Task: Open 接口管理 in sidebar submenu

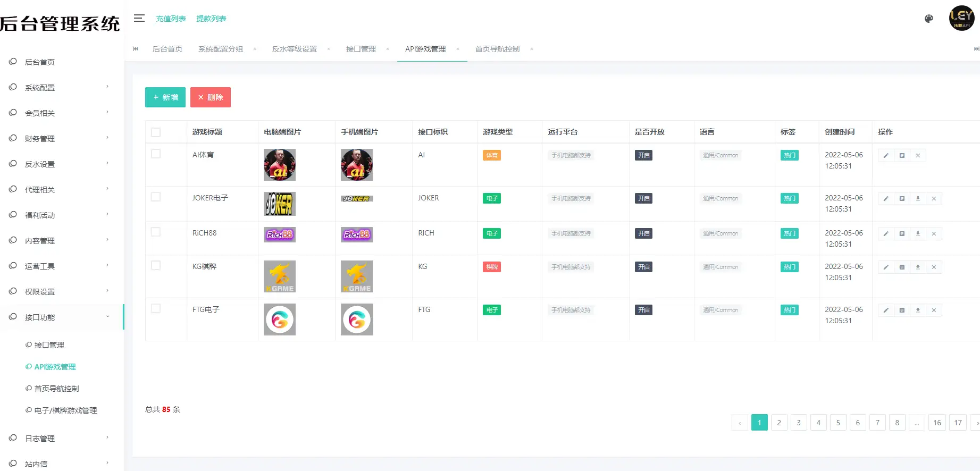Action: click(49, 345)
